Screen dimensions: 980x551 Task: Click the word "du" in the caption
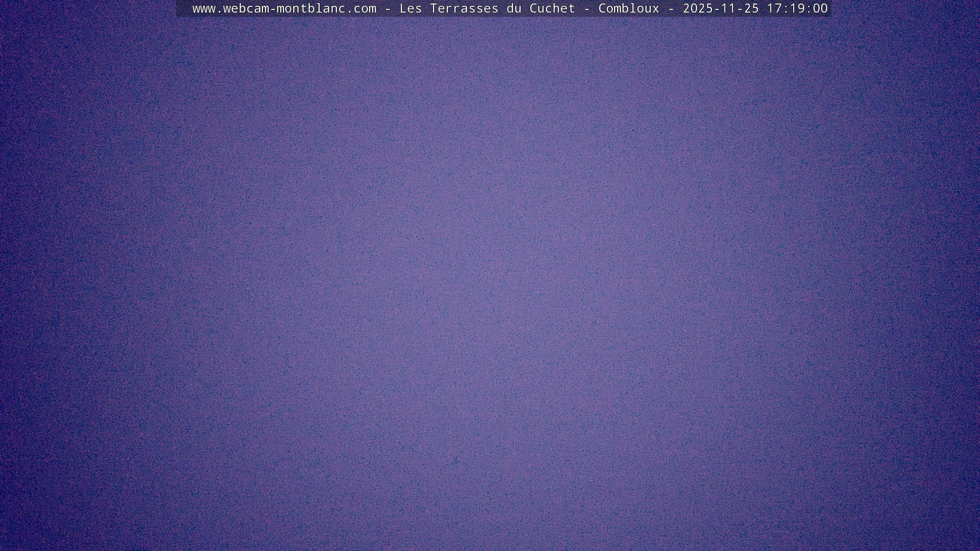[514, 8]
